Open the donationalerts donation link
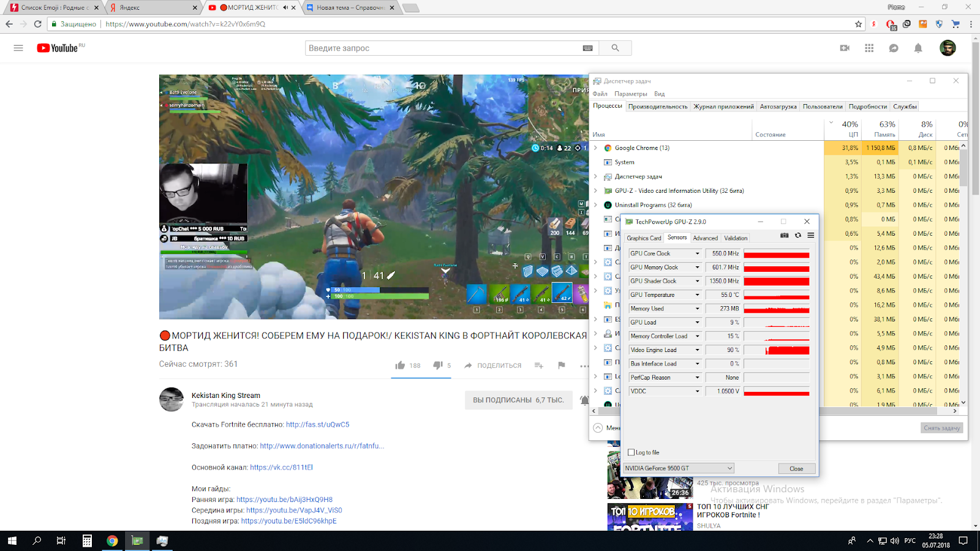This screenshot has height=551, width=980. click(x=322, y=446)
